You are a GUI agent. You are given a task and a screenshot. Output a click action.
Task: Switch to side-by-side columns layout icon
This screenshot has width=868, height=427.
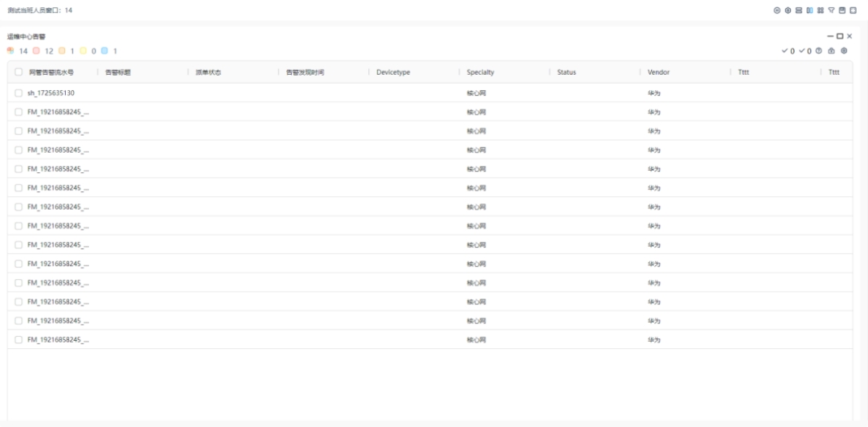point(810,10)
